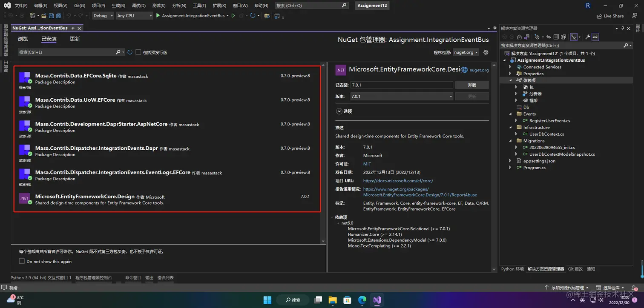Check the Do not show this again box

(22, 261)
